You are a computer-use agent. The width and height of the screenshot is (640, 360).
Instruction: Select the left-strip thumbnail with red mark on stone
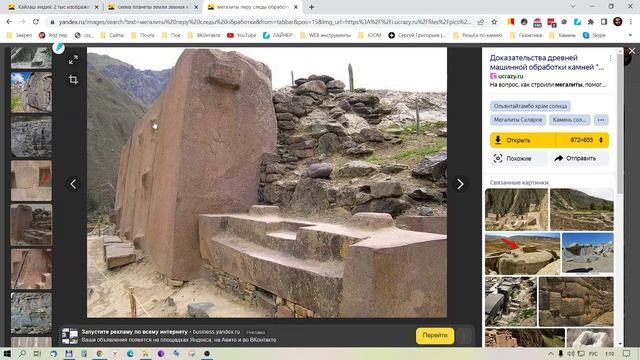pos(31,180)
